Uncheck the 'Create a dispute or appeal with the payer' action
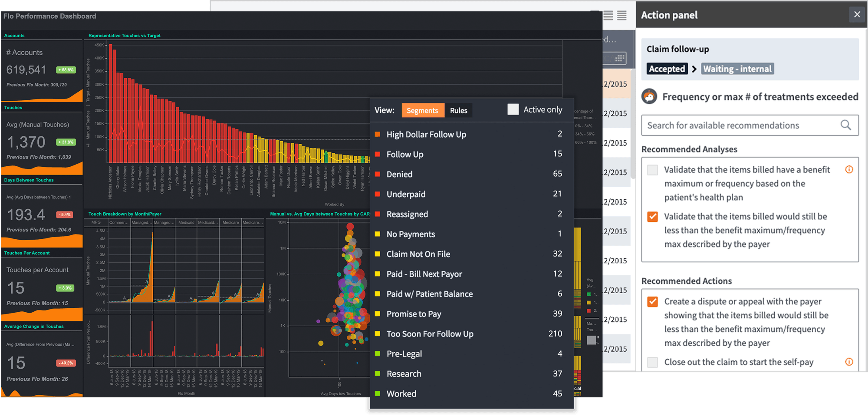The image size is (868, 416). pyautogui.click(x=652, y=301)
